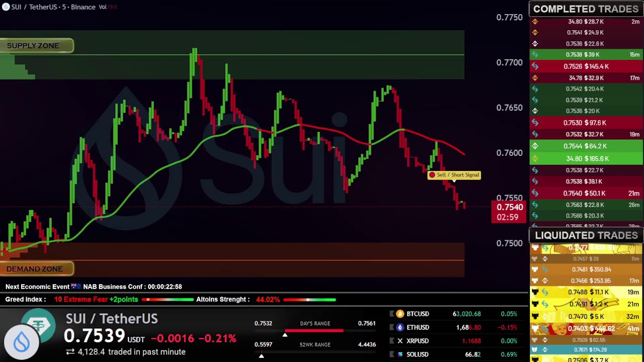The height and width of the screenshot is (362, 644).
Task: Click bull icon on 0.7470 $5 K row
Action: [x=535, y=317]
